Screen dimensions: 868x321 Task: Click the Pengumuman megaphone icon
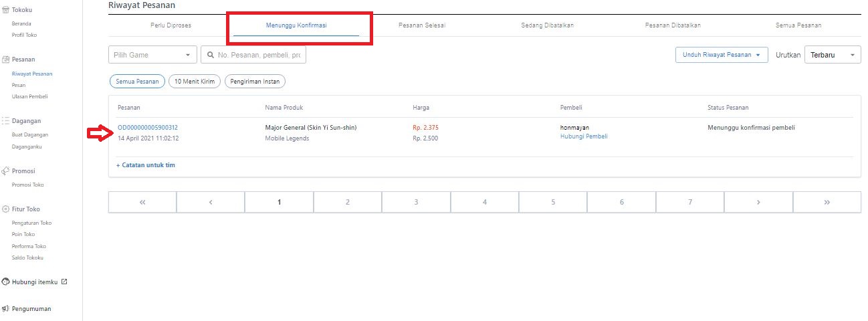5,309
